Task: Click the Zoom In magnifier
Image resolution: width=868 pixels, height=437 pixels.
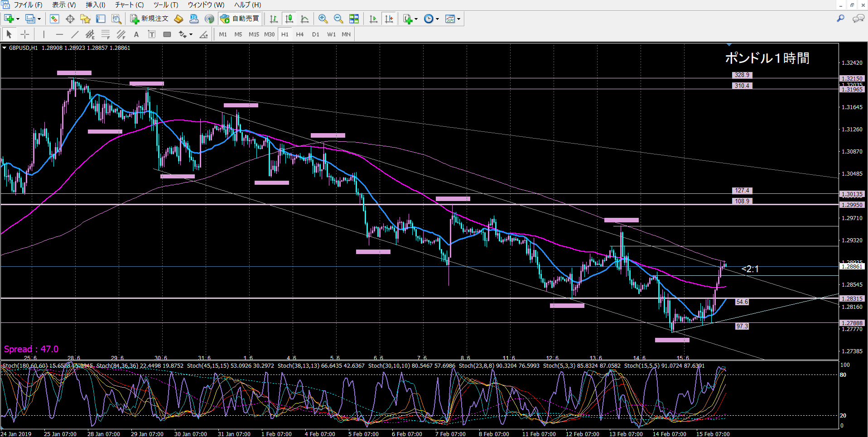Action: [x=323, y=19]
